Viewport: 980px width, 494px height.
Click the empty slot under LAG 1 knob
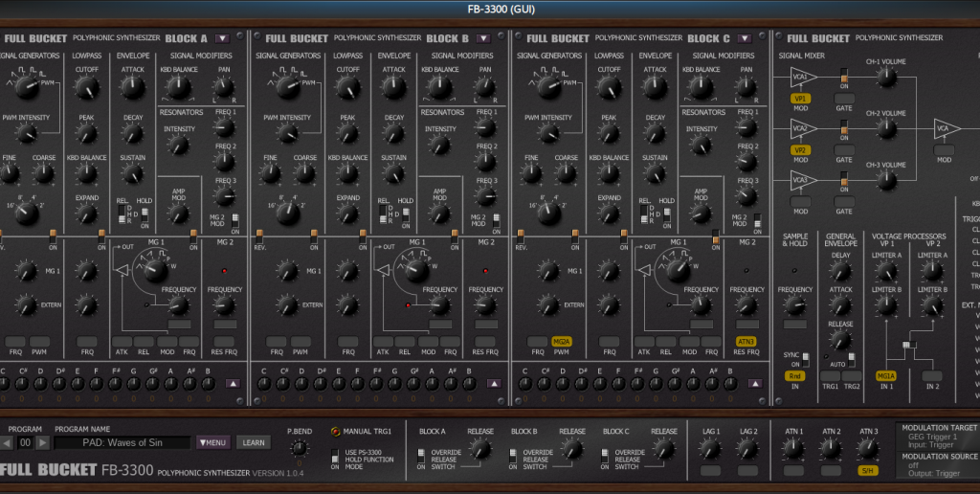pos(711,470)
